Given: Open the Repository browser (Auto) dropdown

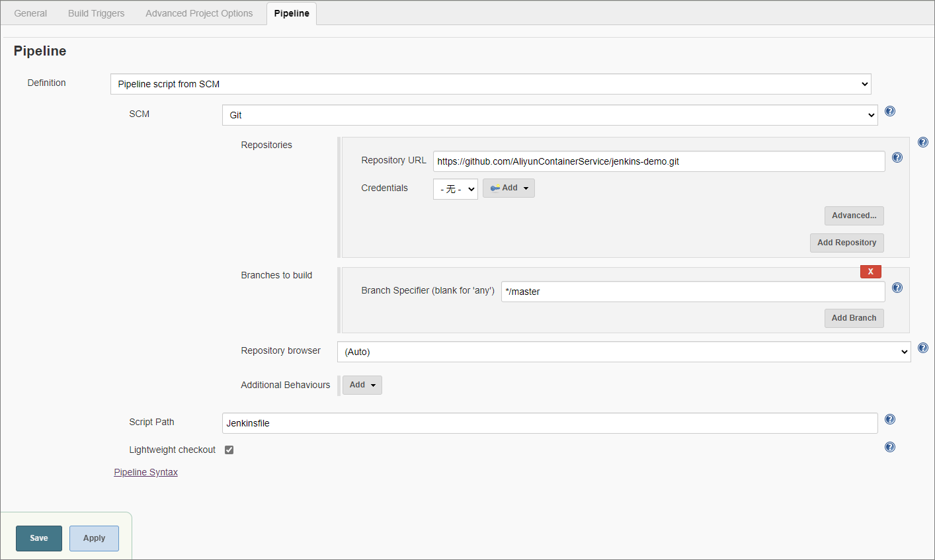Looking at the screenshot, I should [x=624, y=352].
